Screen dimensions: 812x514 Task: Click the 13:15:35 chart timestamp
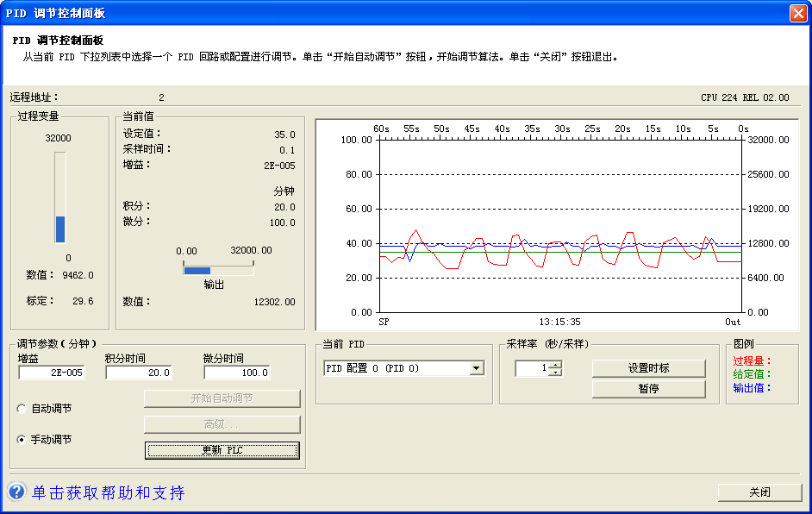(x=559, y=322)
